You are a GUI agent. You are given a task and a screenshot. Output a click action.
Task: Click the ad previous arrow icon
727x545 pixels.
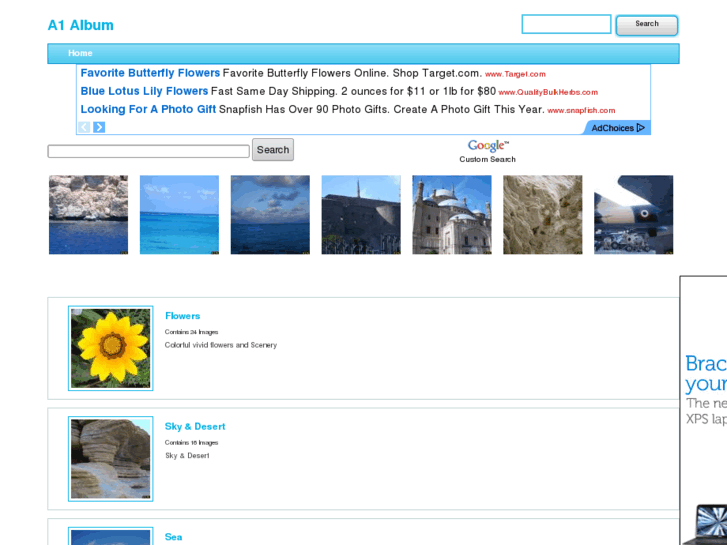tap(84, 127)
